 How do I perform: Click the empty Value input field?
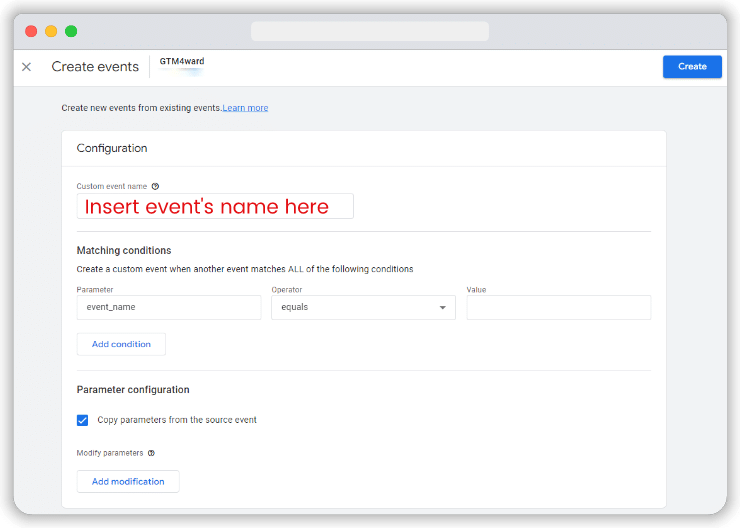[x=559, y=307]
